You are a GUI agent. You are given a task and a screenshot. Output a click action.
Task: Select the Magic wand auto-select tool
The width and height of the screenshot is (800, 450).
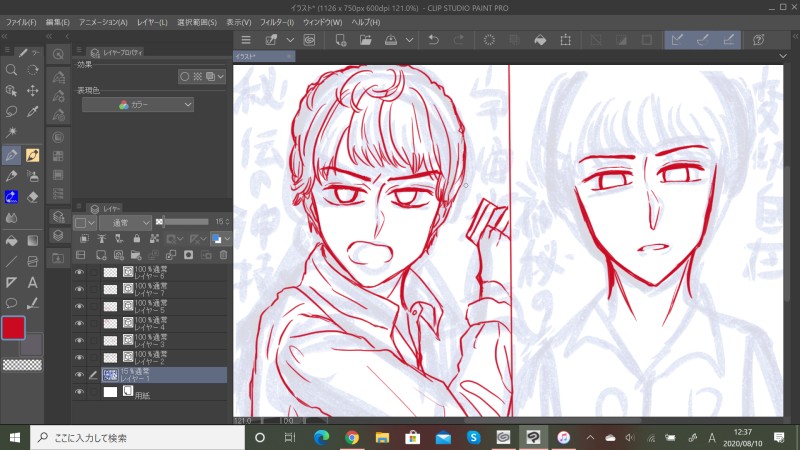[11, 132]
